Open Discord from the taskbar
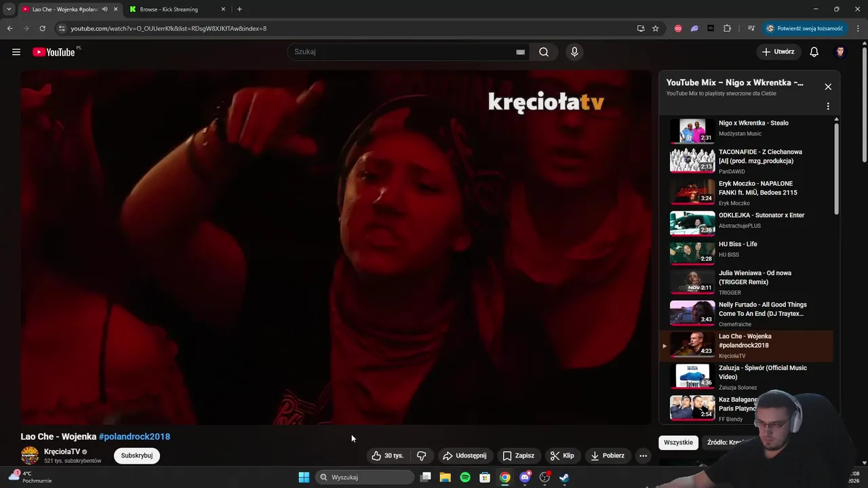Screen dimensions: 868x488 pyautogui.click(x=525, y=477)
